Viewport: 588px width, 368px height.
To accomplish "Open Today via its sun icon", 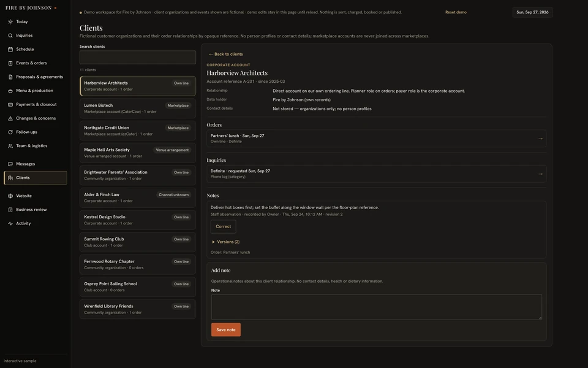I will pyautogui.click(x=10, y=22).
